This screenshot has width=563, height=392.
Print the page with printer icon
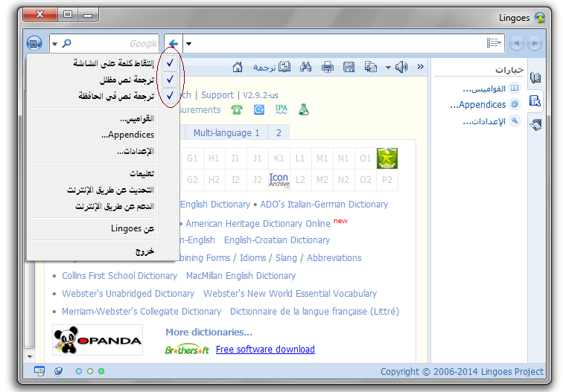pos(327,67)
